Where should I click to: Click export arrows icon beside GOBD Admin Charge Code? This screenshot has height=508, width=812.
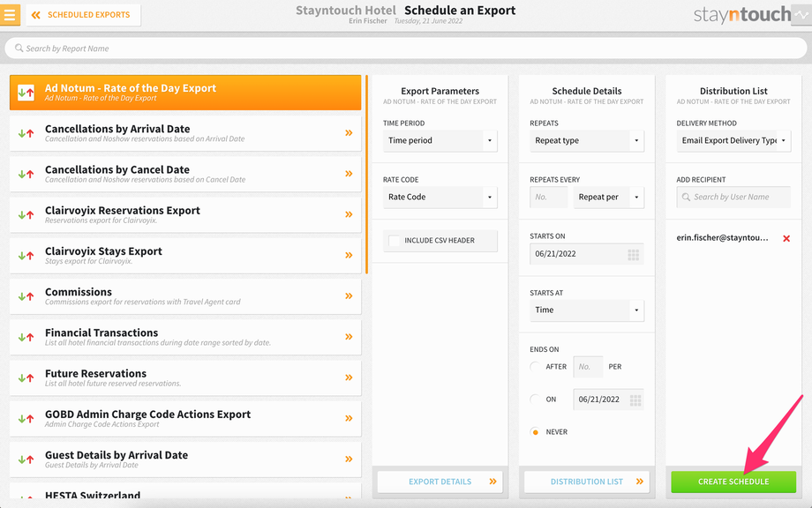coord(26,420)
